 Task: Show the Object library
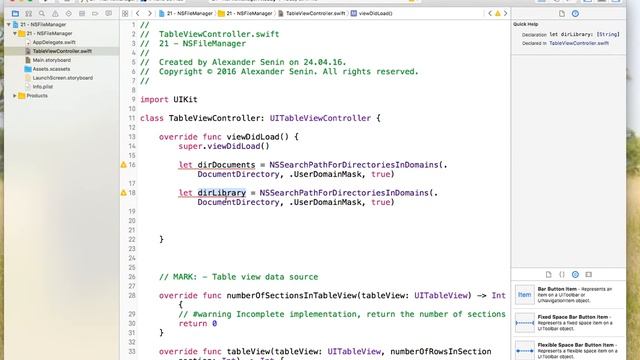(x=575, y=274)
